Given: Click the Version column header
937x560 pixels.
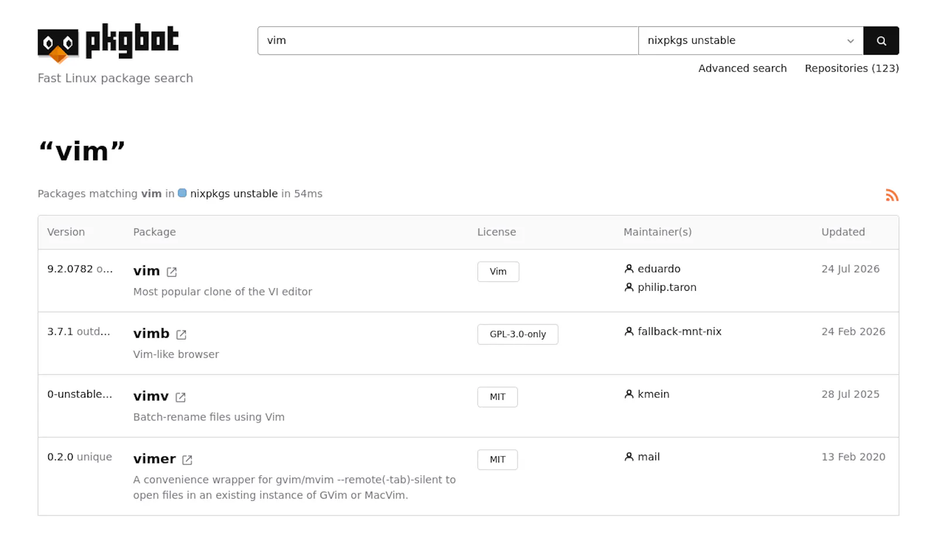Looking at the screenshot, I should pos(66,232).
